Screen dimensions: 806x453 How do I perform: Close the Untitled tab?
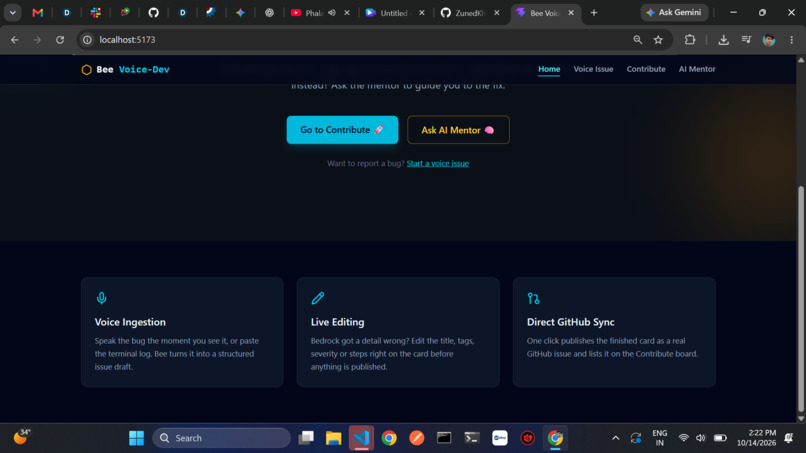422,13
